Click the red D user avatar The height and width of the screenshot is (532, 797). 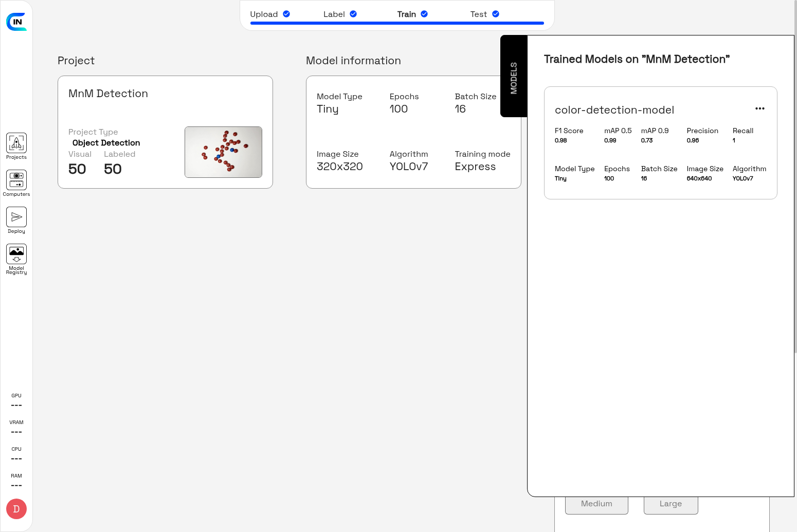[x=16, y=509]
